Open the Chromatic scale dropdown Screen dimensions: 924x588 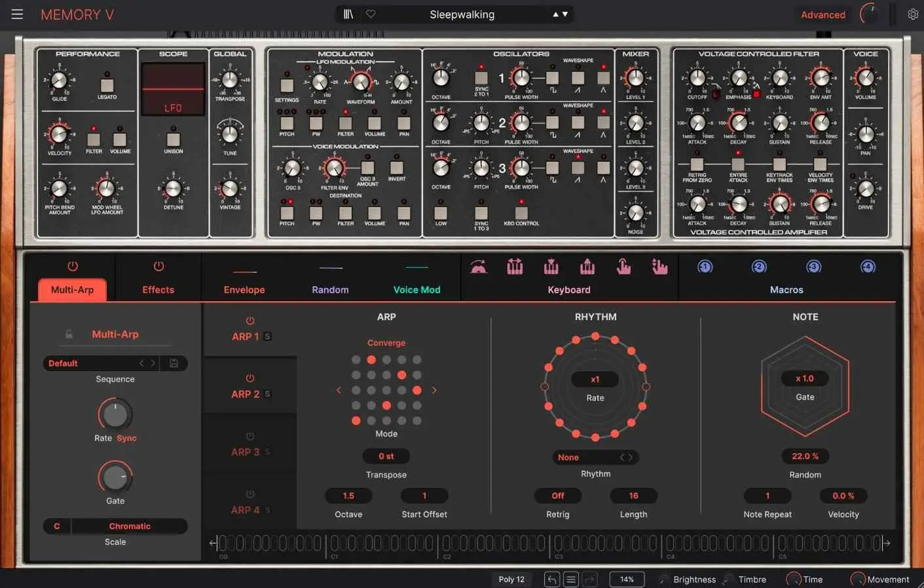[x=130, y=526]
